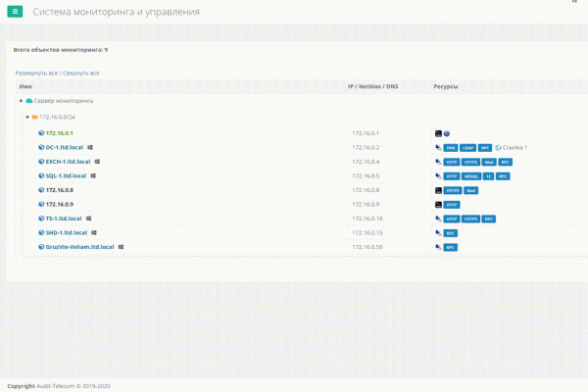Open TS-1.ltd.local host entry

63,219
